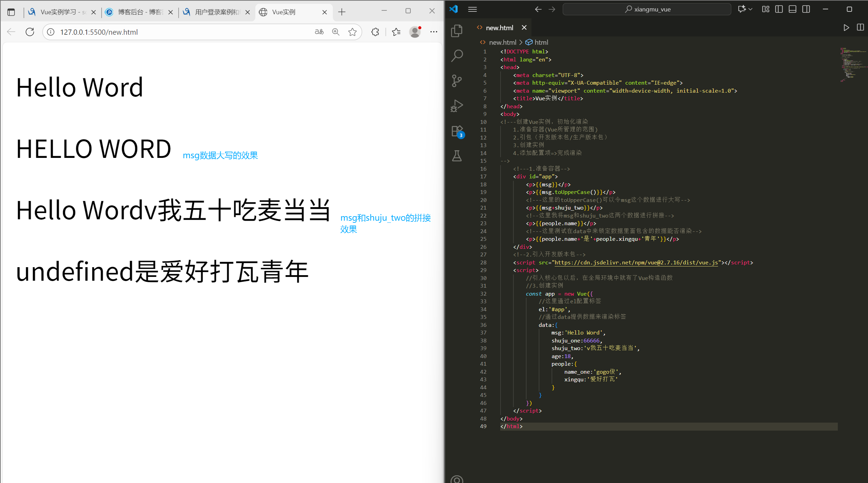The width and height of the screenshot is (868, 483).
Task: Run the file using the play button
Action: (x=846, y=27)
